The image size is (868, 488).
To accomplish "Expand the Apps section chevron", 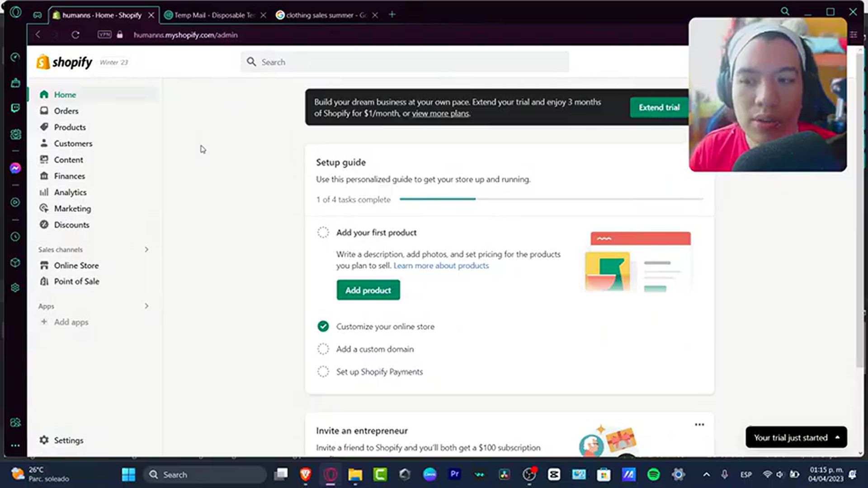I will (146, 306).
